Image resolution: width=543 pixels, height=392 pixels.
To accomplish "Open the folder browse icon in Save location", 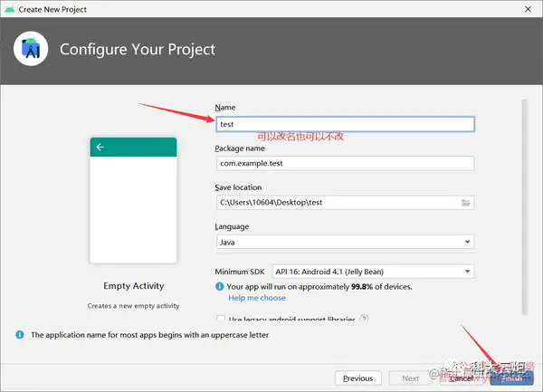I will [x=466, y=203].
